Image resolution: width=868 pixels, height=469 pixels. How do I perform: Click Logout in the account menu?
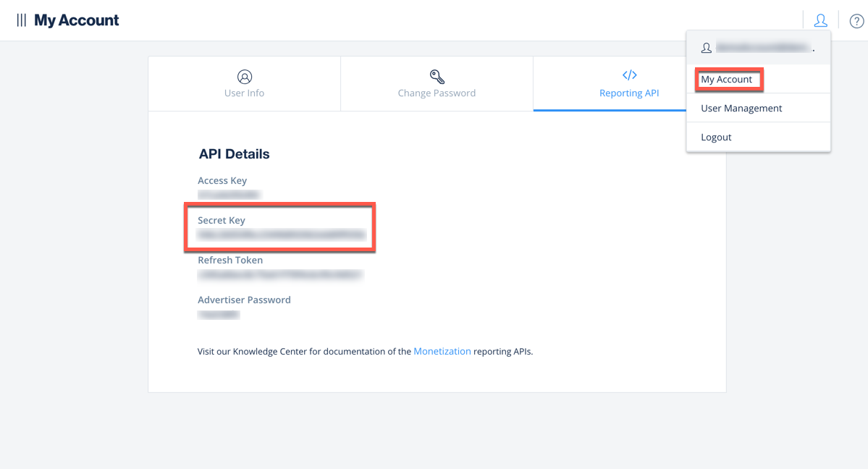(x=716, y=137)
